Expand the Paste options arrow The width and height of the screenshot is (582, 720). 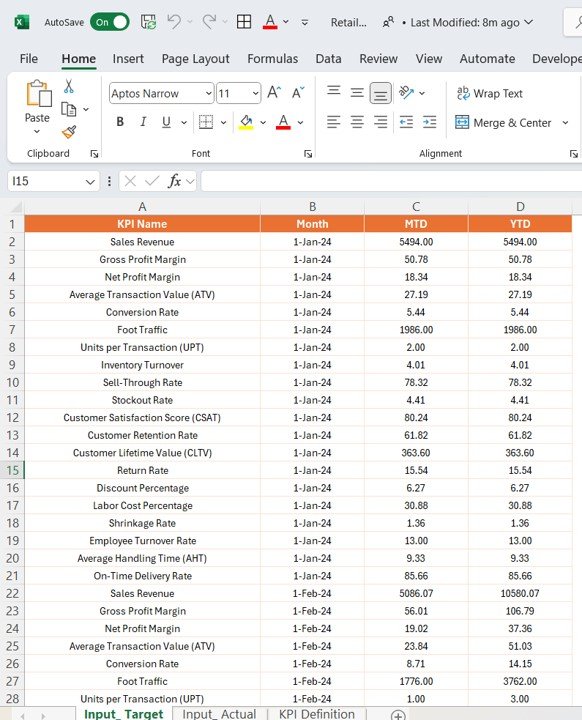pyautogui.click(x=37, y=132)
